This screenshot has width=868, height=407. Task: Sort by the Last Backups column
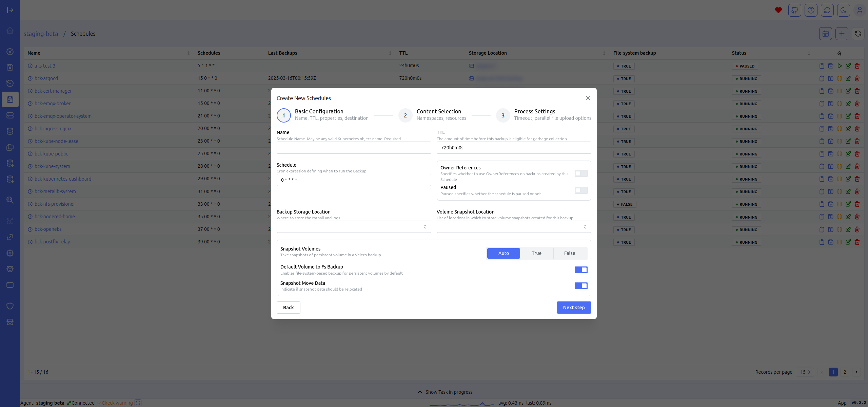(390, 53)
